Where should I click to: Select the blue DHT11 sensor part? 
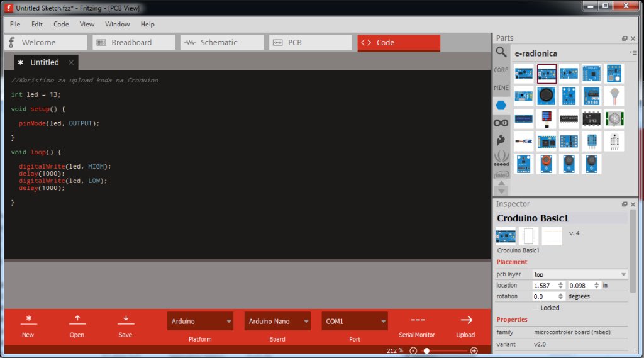[x=591, y=142]
